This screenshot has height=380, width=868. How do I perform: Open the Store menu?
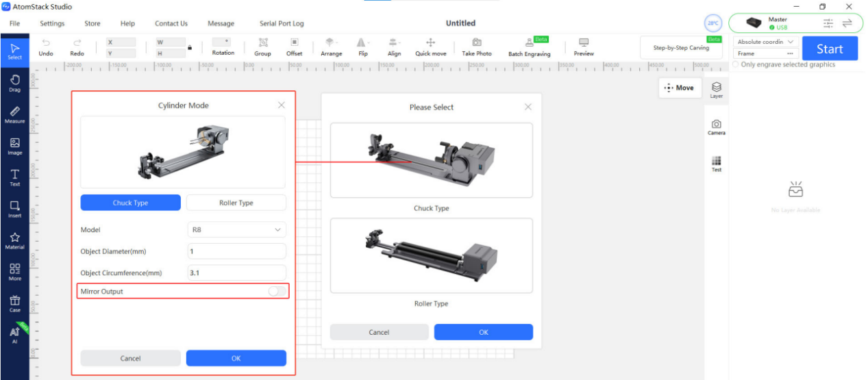92,23
